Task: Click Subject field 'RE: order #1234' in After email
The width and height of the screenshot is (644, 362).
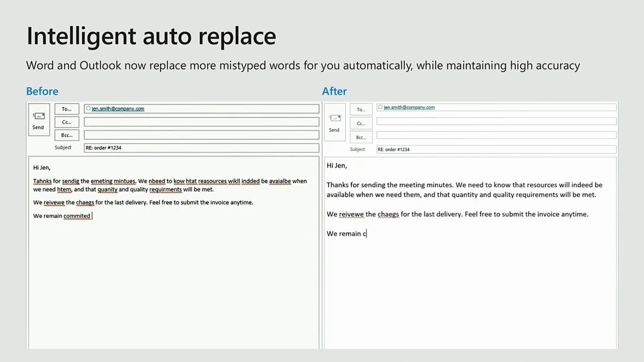Action: (x=496, y=150)
